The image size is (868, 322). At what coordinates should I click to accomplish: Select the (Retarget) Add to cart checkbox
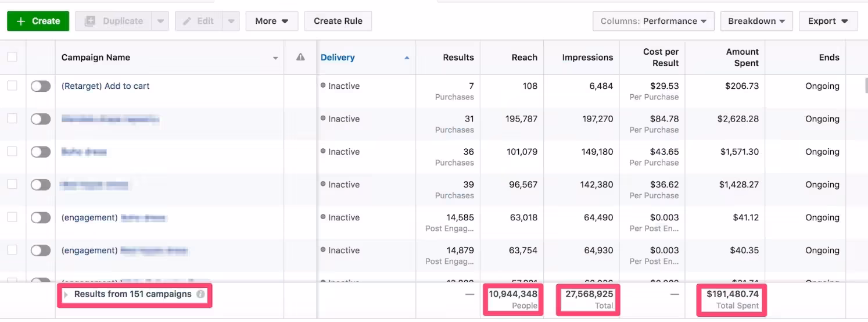12,85
